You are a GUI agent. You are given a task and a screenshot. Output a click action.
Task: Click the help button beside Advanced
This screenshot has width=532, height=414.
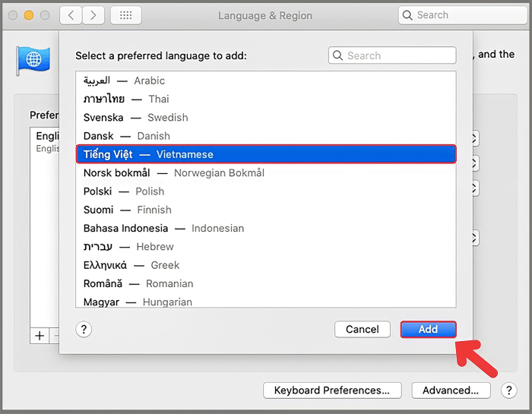[x=509, y=390]
